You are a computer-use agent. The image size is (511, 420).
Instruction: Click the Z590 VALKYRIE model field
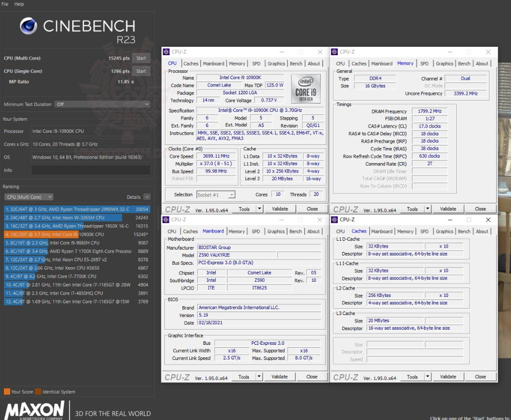(x=237, y=255)
